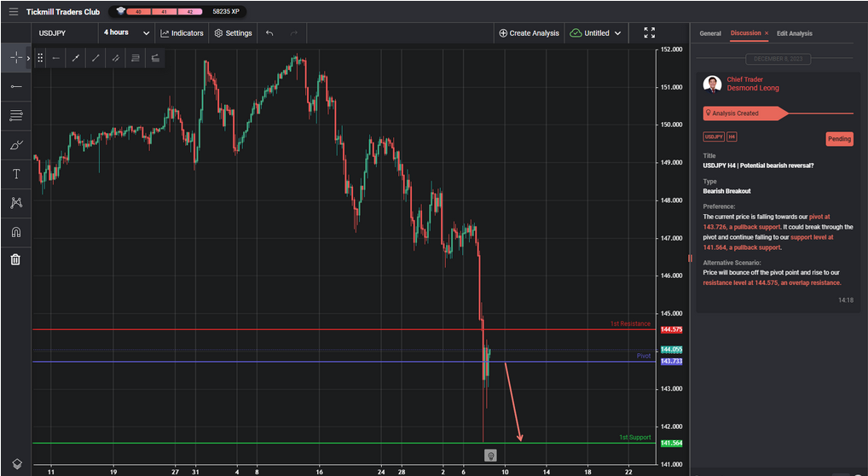Open the layers icon at sidebar bottom

click(16, 463)
